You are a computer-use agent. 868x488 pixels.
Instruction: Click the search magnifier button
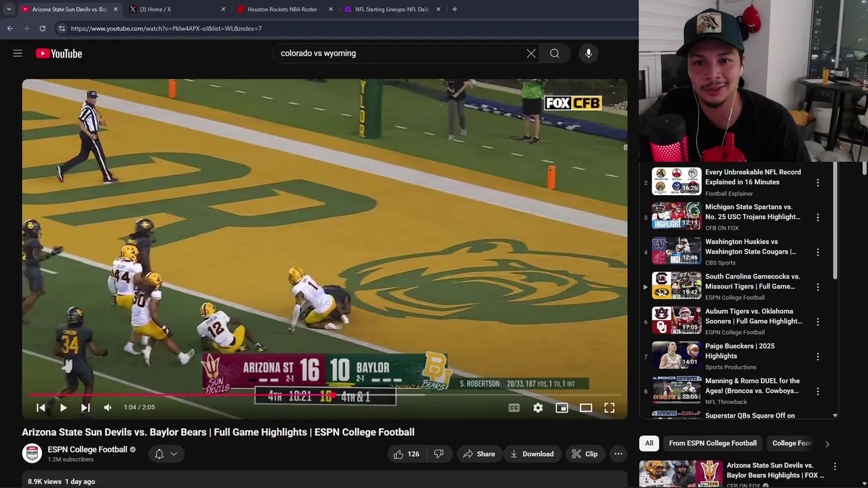[x=555, y=54]
